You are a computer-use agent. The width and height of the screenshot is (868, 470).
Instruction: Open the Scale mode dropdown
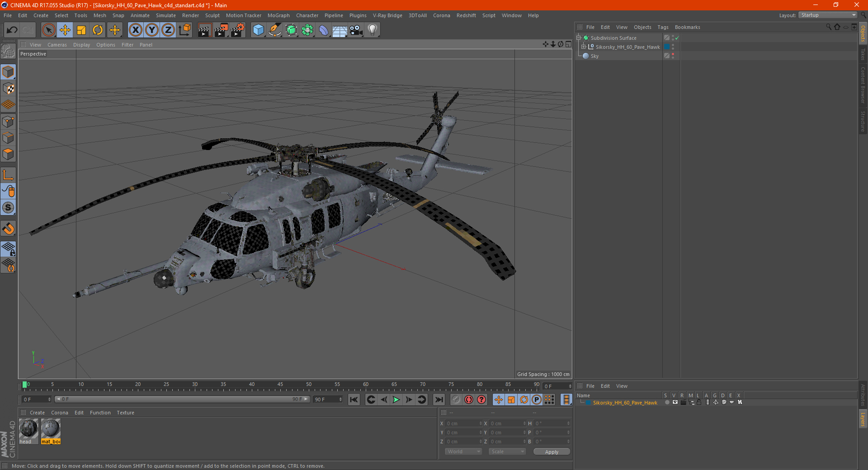(507, 451)
